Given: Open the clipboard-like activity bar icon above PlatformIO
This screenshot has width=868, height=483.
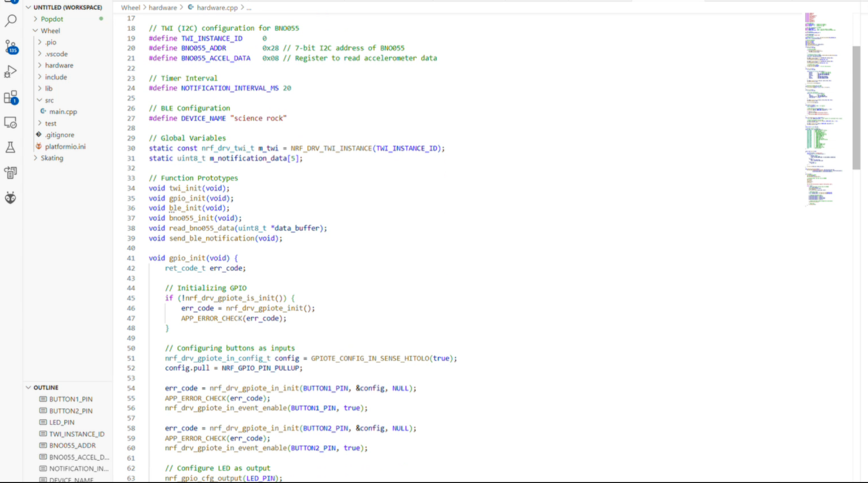Looking at the screenshot, I should pos(10,173).
